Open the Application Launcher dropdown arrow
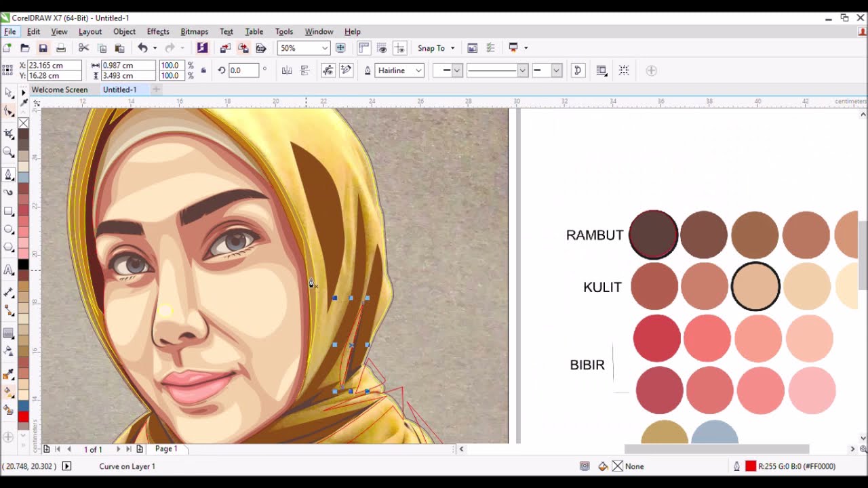 click(526, 48)
